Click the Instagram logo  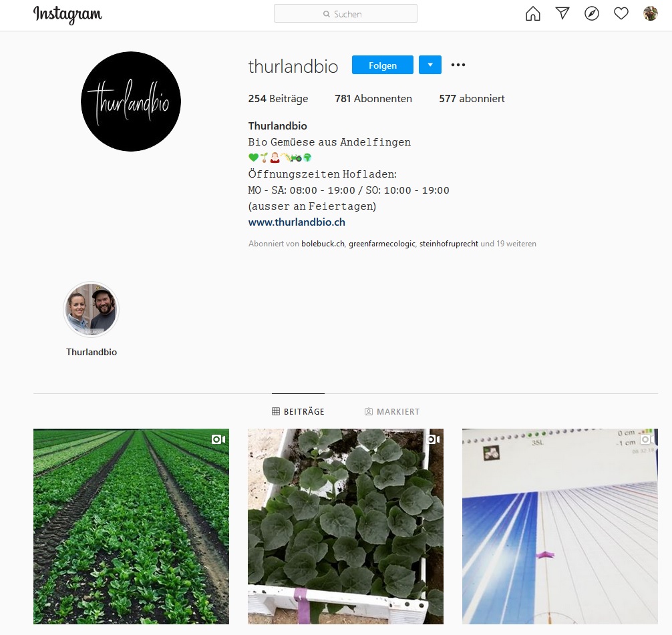tap(67, 15)
